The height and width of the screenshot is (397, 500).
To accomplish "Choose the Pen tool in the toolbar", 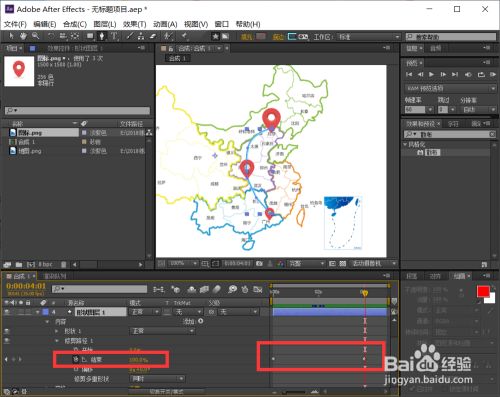I will pos(102,36).
